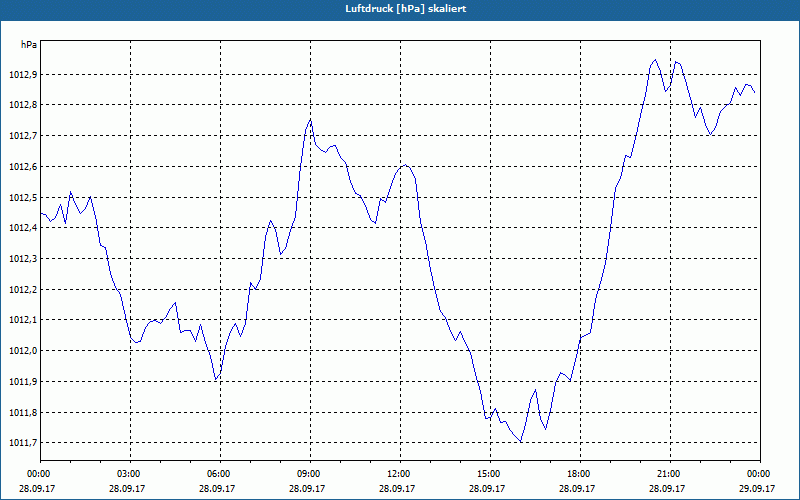Click the hPa unit label
The width and height of the screenshot is (800, 500).
click(x=29, y=45)
